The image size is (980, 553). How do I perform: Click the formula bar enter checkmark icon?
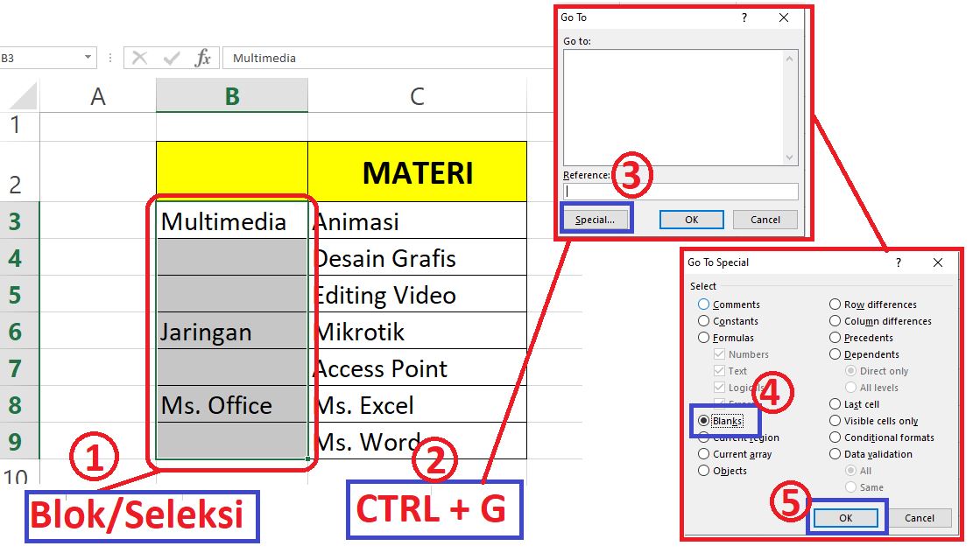pyautogui.click(x=172, y=58)
